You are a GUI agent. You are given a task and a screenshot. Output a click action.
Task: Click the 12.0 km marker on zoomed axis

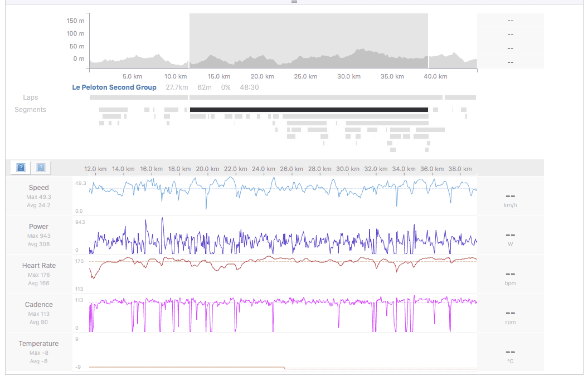(x=95, y=169)
